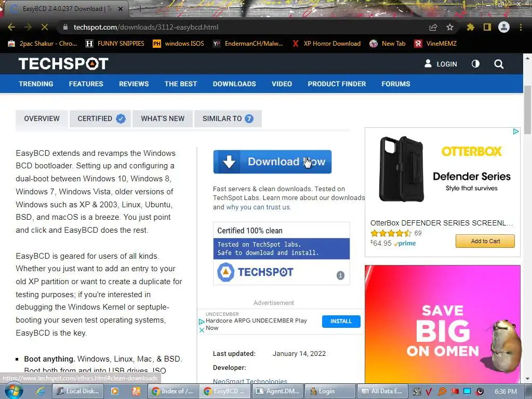Viewport: 532px width, 399px height.
Task: Open the FUNNY SNIPPIES bookmark
Action: click(115, 44)
